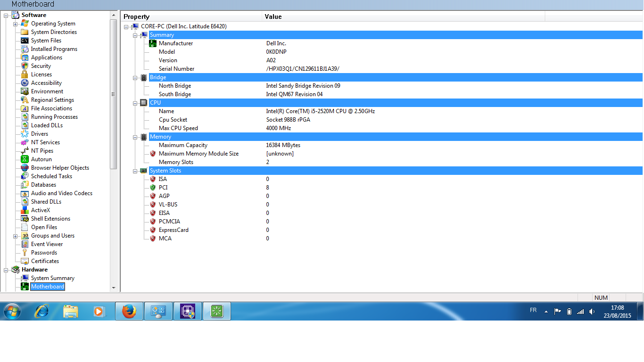Expand the Operating System node
Viewport: 644px width, 362px height.
pyautogui.click(x=15, y=24)
